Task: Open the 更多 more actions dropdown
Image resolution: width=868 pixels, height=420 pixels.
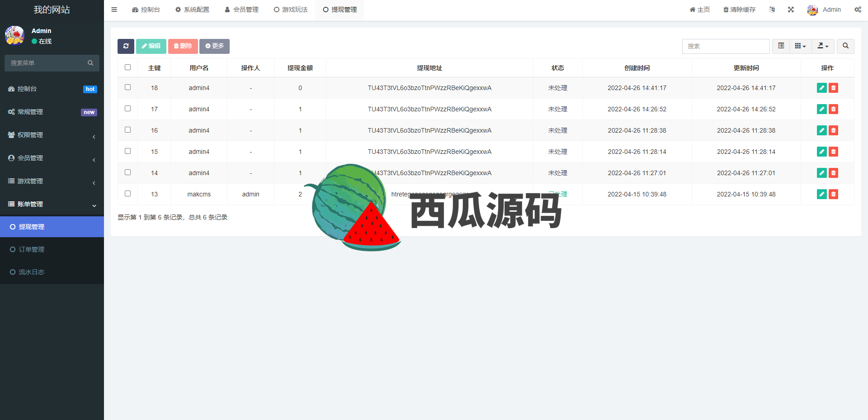Action: (214, 46)
